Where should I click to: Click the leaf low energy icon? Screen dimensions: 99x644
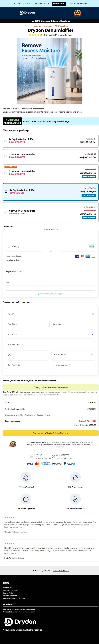[x=75, y=477]
